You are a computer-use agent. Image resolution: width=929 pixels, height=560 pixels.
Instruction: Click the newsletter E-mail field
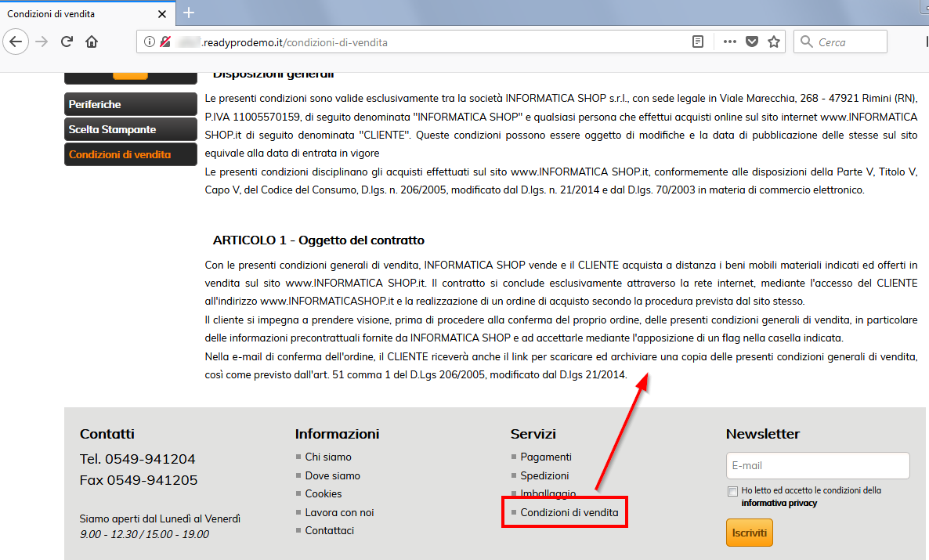(818, 466)
